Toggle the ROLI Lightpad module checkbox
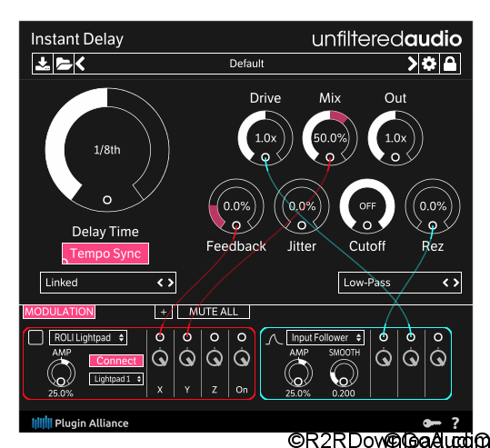 [35, 338]
